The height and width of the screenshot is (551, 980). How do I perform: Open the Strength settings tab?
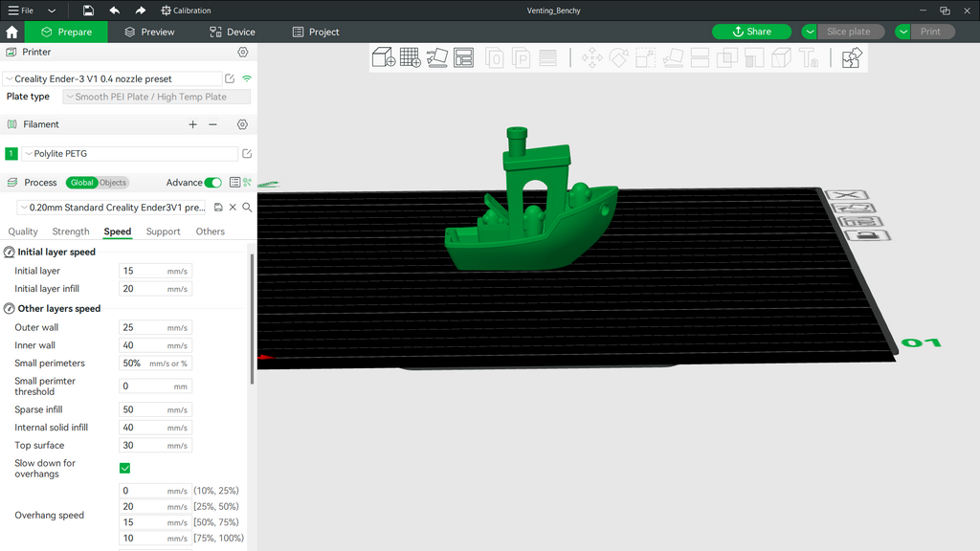point(71,231)
